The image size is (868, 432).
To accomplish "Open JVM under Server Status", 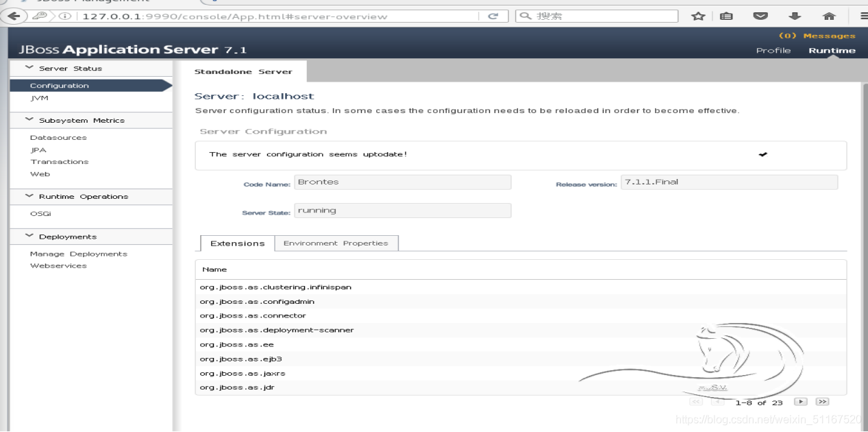I will pos(39,98).
